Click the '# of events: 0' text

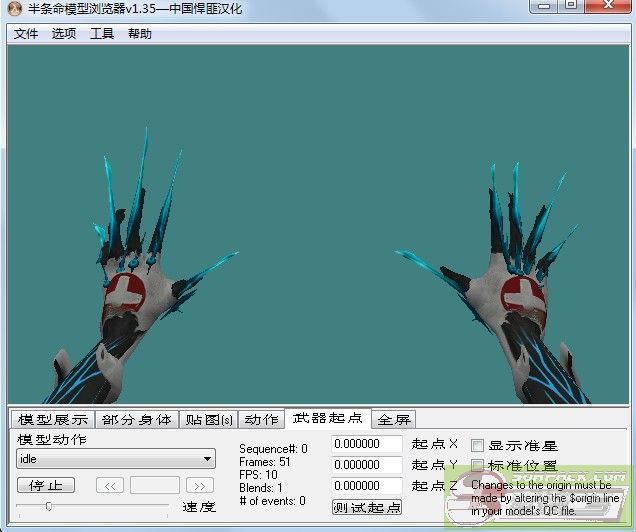click(272, 501)
